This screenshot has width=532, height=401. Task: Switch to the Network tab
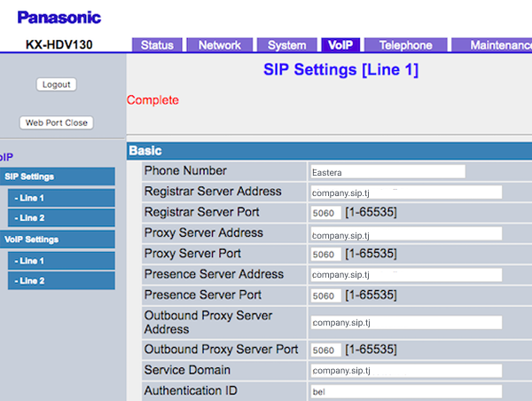[220, 45]
